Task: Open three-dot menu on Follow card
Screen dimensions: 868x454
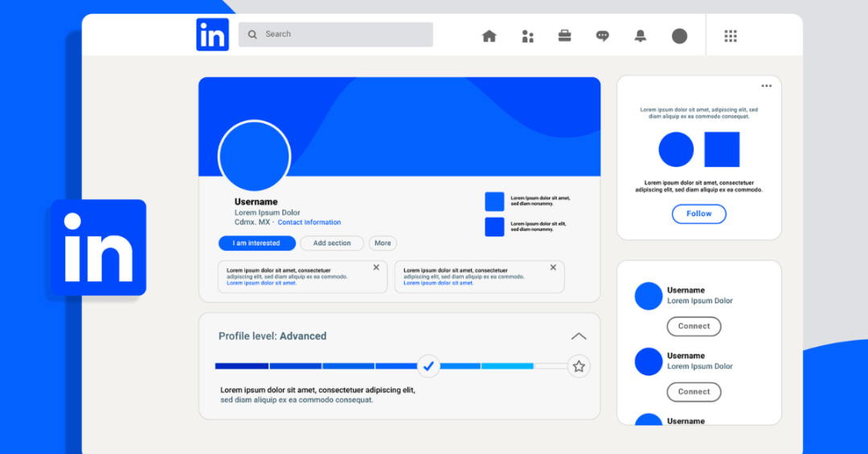Action: click(x=766, y=86)
